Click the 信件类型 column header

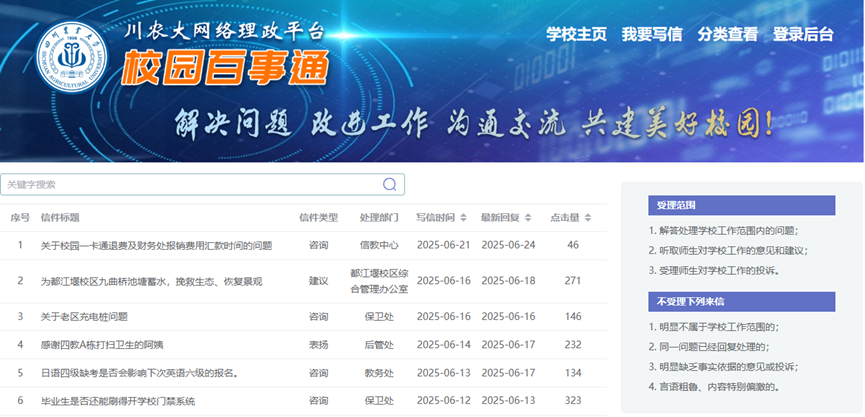[x=318, y=218]
